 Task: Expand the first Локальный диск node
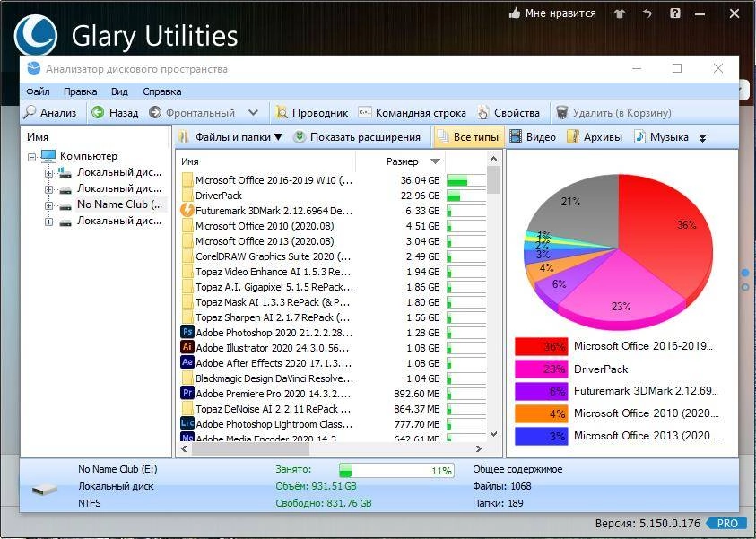point(48,173)
